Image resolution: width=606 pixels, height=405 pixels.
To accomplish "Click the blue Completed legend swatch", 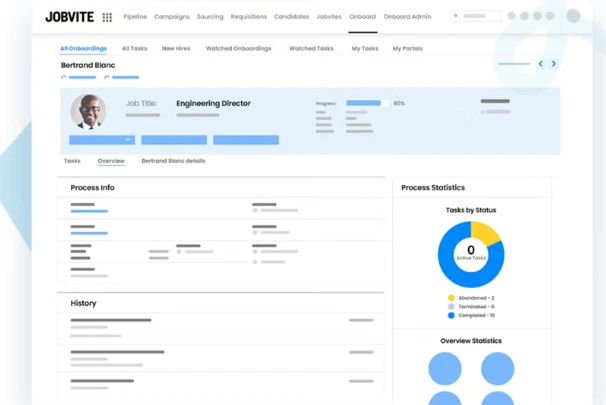I will [451, 315].
